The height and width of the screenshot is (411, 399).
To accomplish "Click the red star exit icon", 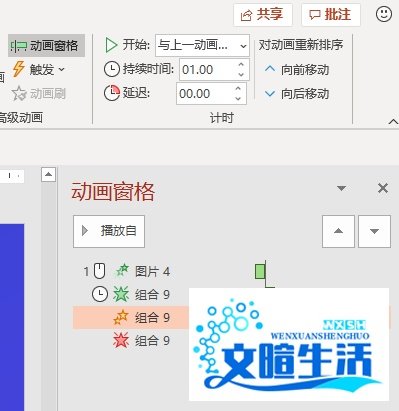I will [121, 341].
